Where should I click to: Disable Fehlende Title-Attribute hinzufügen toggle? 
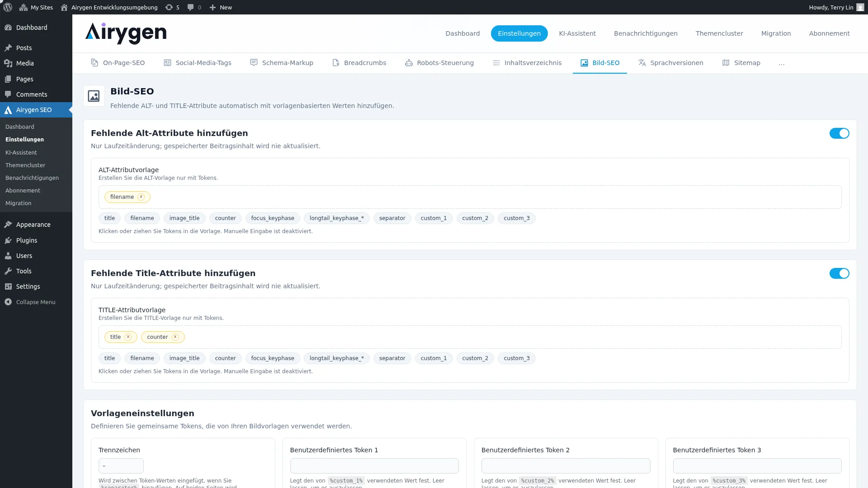click(x=839, y=273)
